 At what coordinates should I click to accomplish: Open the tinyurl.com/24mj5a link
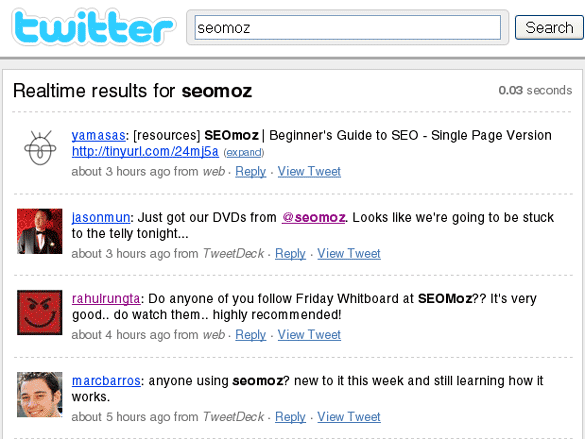[145, 151]
